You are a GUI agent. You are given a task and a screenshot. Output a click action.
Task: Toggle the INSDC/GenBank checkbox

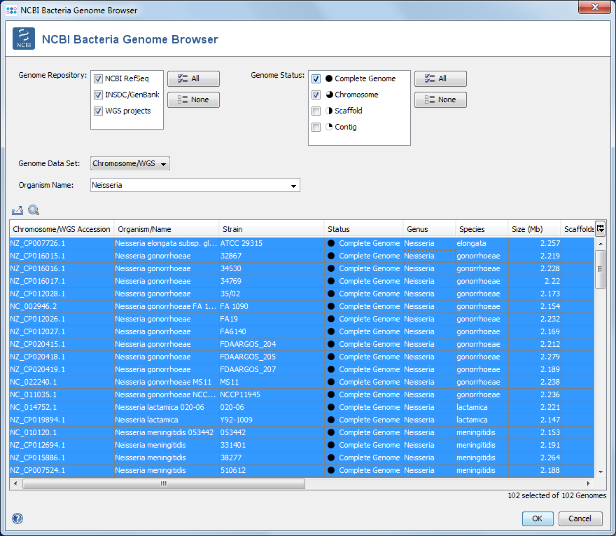(98, 95)
